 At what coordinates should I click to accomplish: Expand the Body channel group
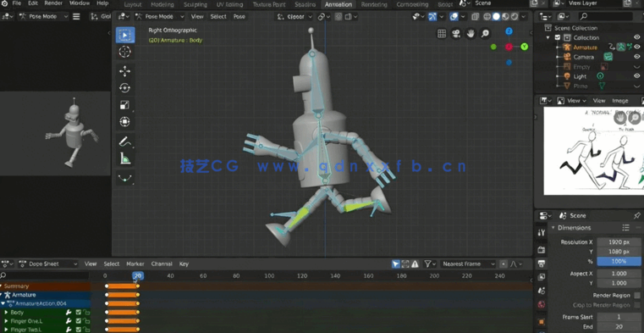tap(6, 313)
